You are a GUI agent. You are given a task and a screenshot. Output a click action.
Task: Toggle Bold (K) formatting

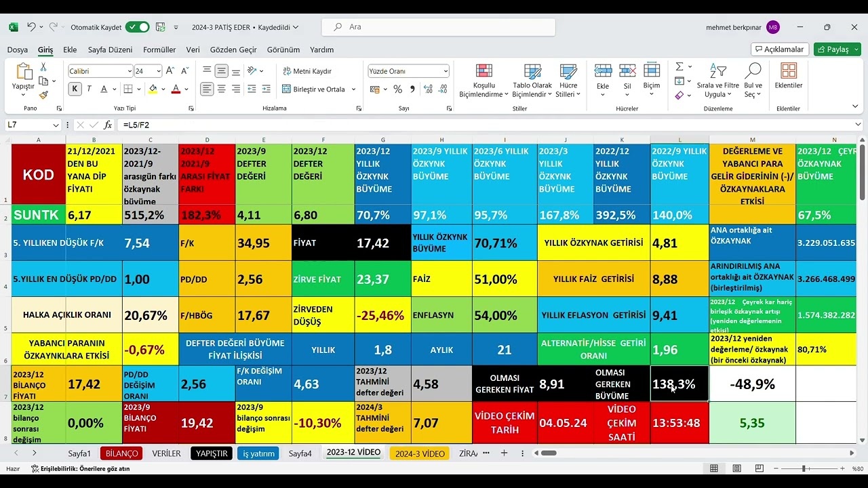point(75,89)
